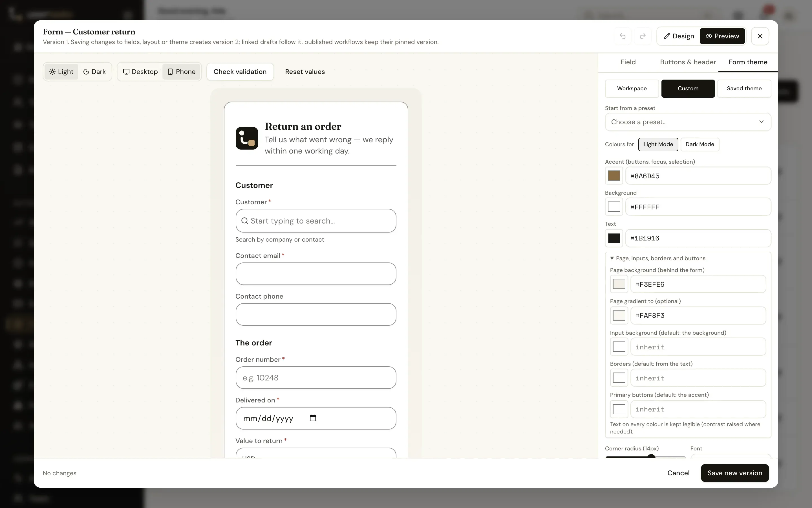The image size is (812, 508).
Task: Open the Field tab
Action: click(628, 62)
